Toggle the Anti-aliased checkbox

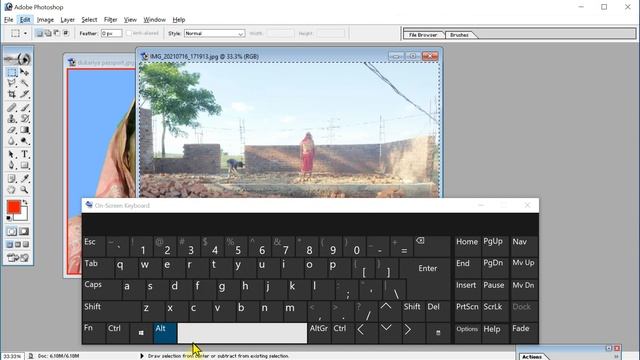(129, 33)
